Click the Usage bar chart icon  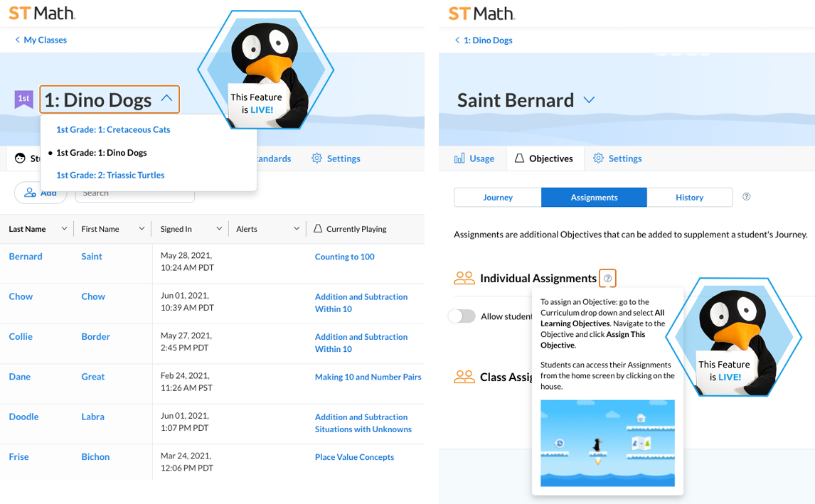[x=459, y=159]
